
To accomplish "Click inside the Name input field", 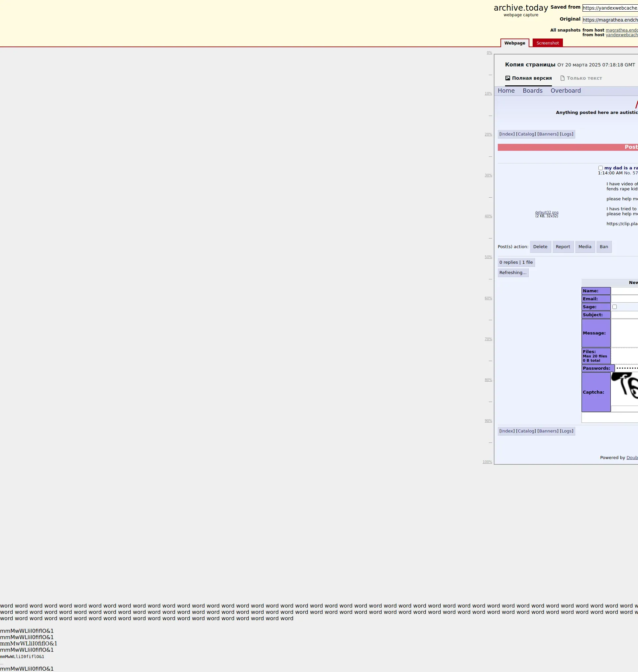I will [624, 291].
